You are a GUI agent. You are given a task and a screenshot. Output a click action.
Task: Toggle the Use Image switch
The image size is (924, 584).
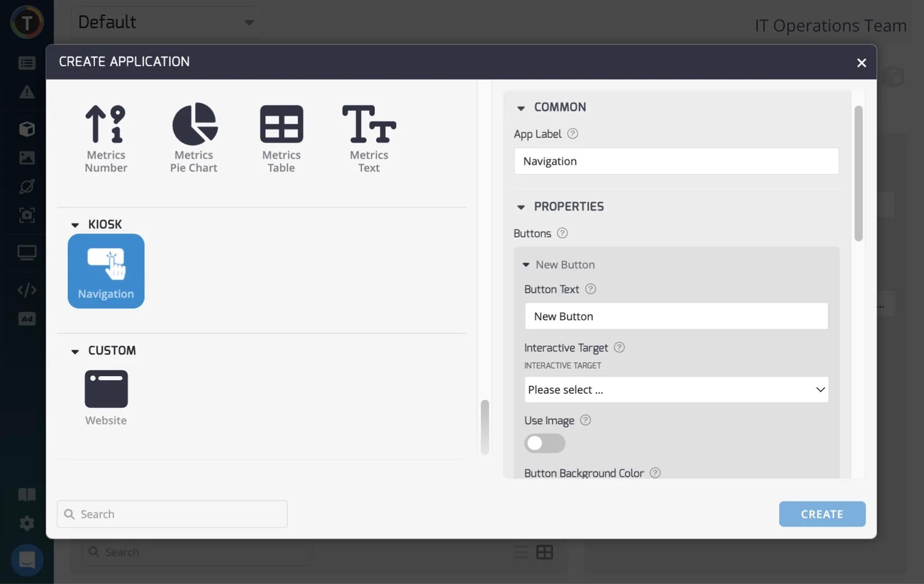click(545, 443)
